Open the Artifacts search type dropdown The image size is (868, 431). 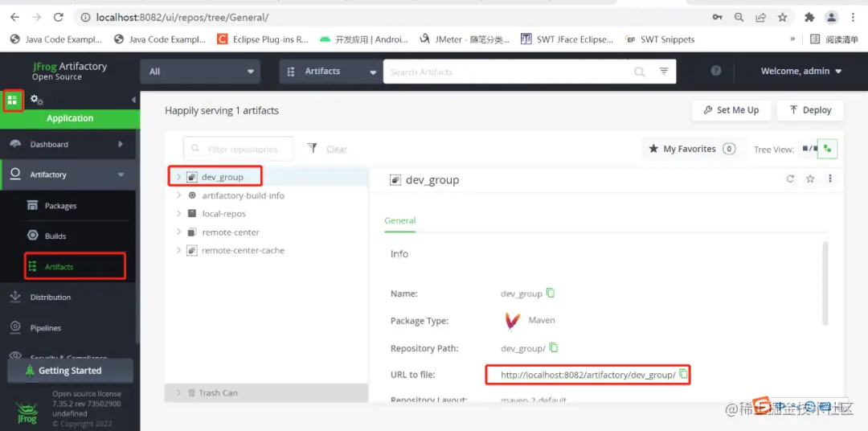coord(330,72)
